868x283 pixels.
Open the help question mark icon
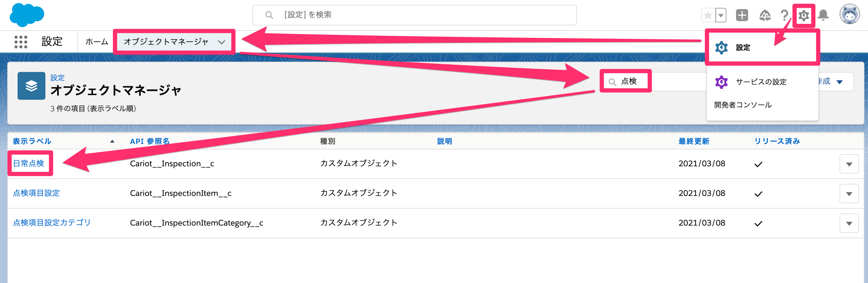(x=784, y=15)
